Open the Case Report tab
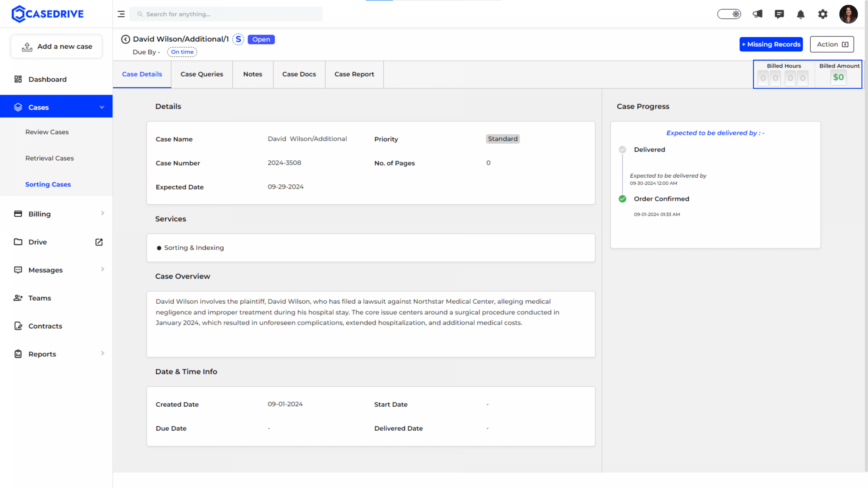 click(354, 74)
